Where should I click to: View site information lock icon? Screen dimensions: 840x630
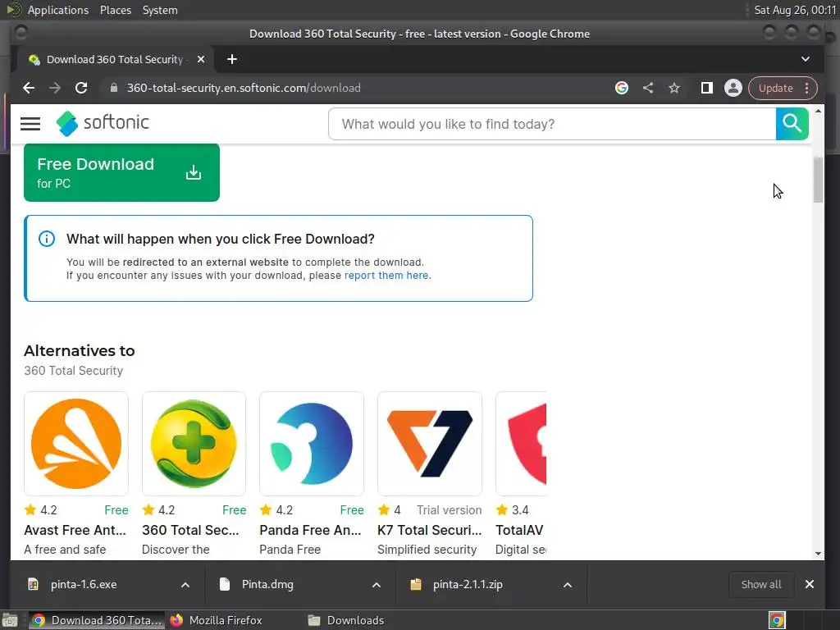coord(113,88)
